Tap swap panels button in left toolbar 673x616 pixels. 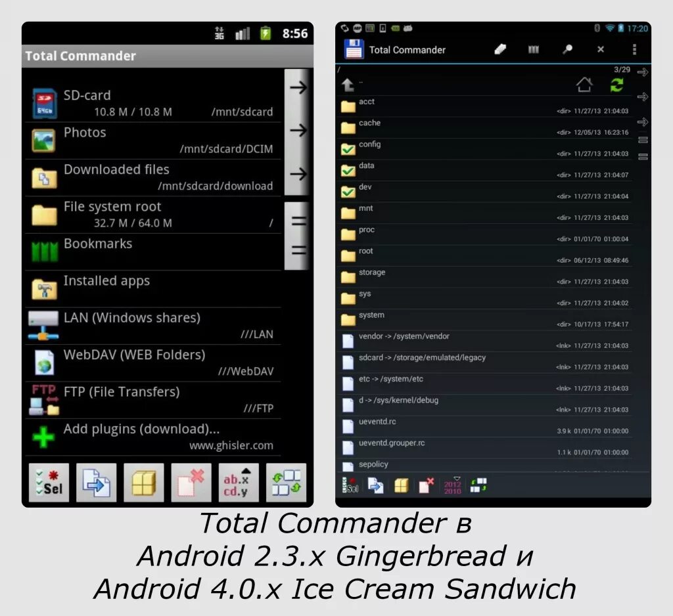point(286,483)
